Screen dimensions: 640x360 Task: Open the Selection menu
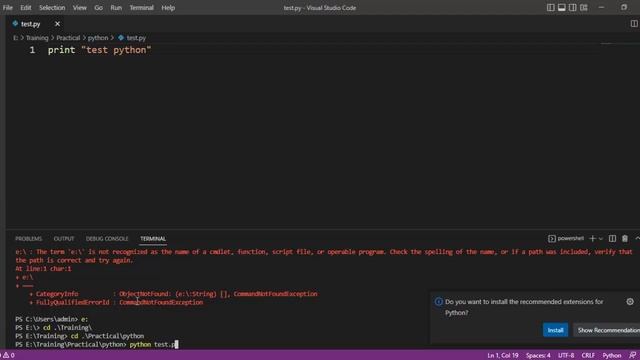52,8
